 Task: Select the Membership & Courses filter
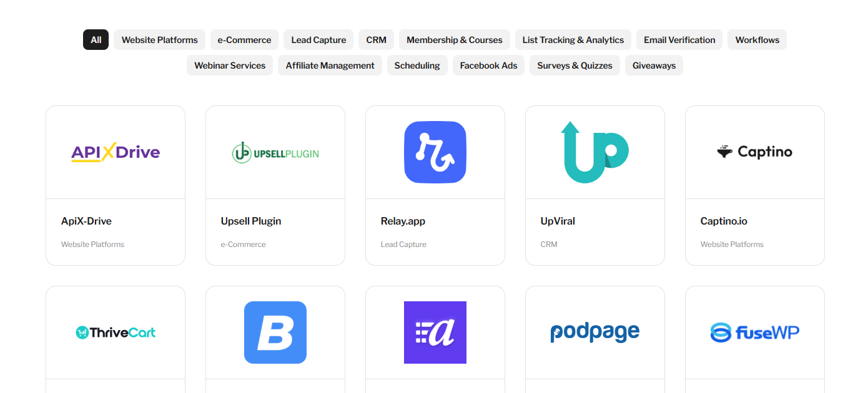[454, 39]
